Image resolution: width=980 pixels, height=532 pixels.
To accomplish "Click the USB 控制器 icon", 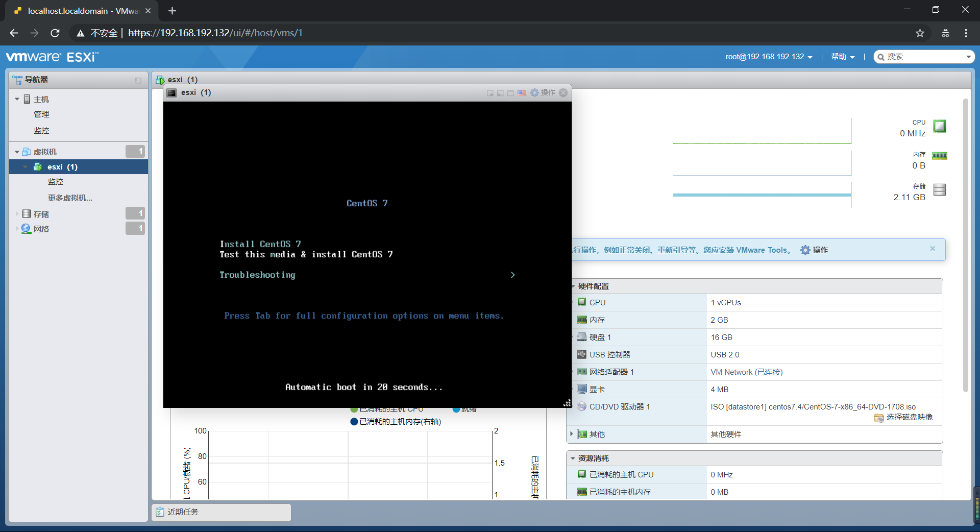I will pyautogui.click(x=581, y=354).
